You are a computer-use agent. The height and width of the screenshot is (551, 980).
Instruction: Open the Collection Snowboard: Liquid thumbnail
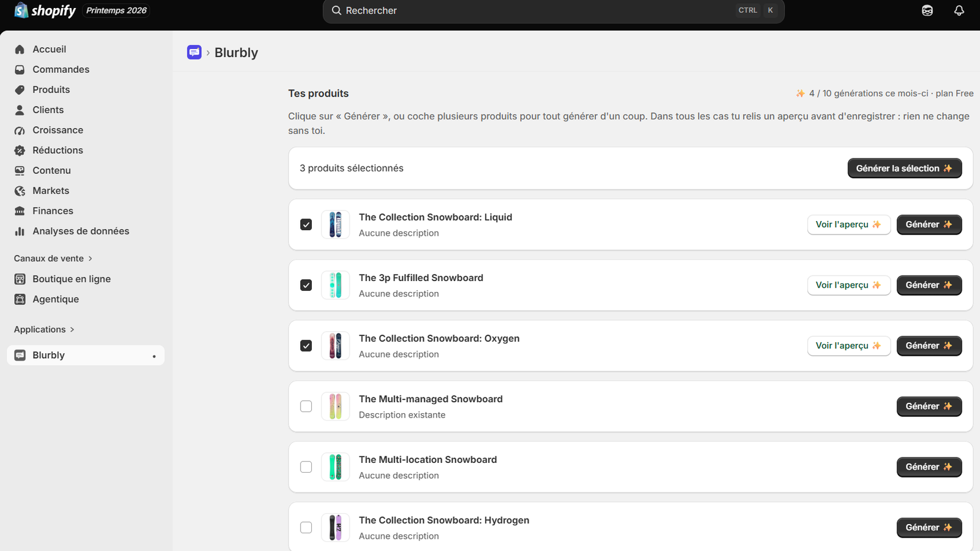click(336, 225)
